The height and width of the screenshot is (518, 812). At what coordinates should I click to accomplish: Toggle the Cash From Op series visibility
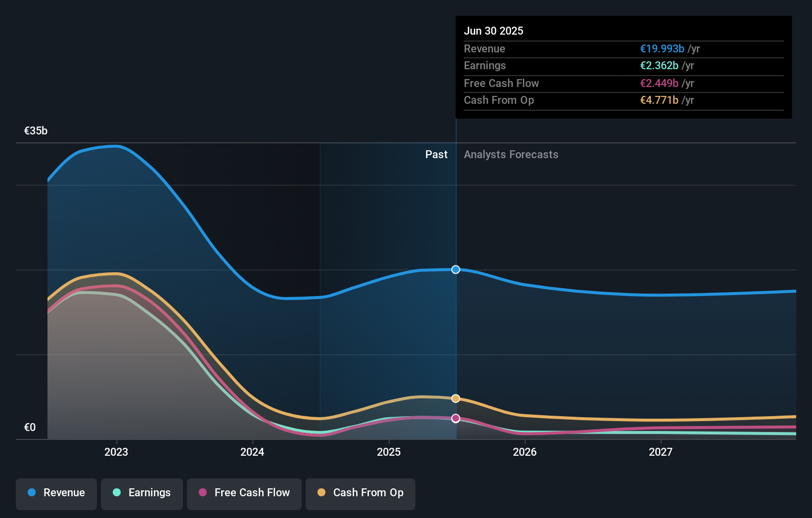pos(360,494)
